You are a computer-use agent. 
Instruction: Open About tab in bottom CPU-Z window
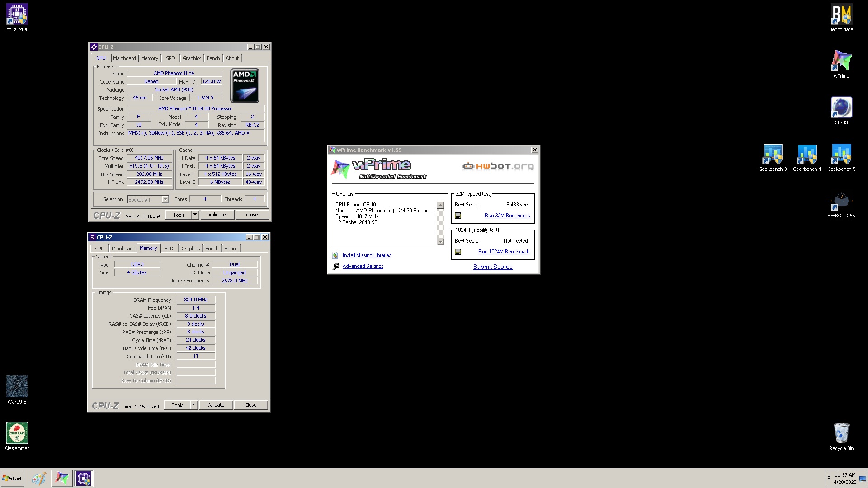(231, 249)
